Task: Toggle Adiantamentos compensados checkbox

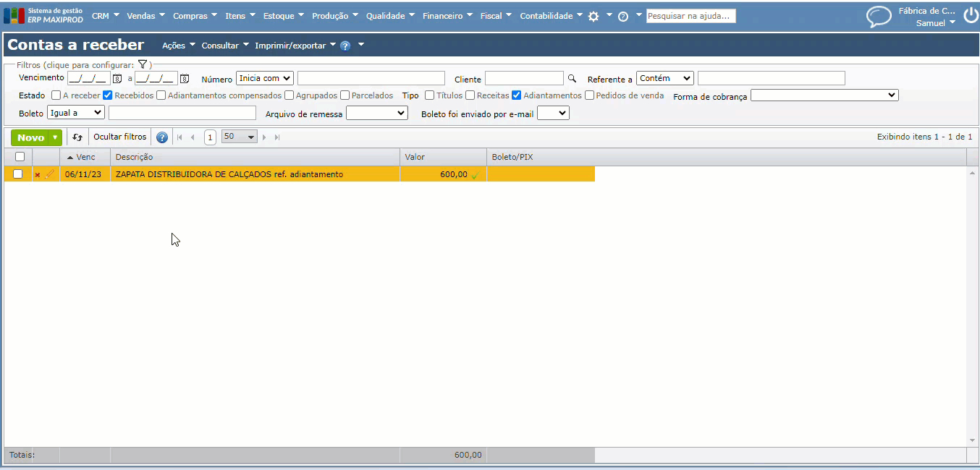Action: 161,95
